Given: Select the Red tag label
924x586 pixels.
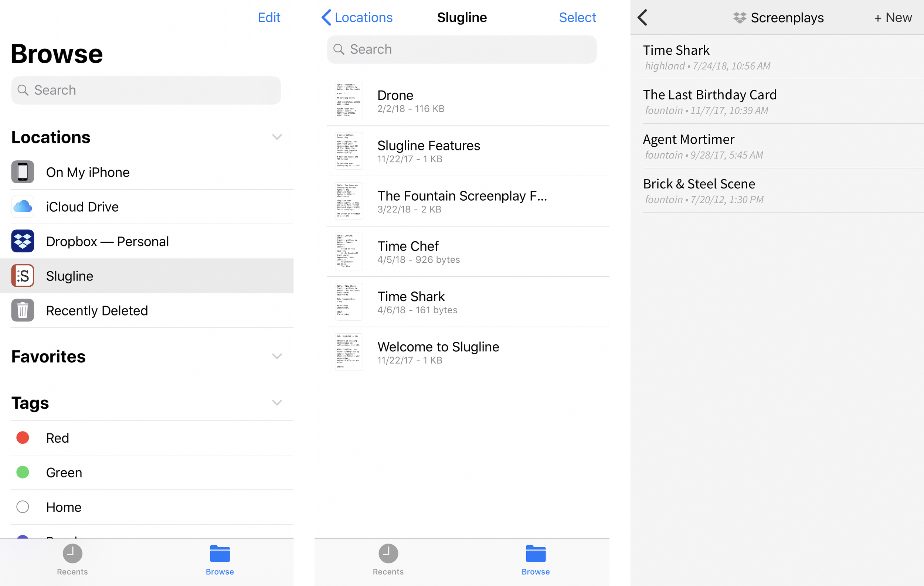Looking at the screenshot, I should point(58,438).
